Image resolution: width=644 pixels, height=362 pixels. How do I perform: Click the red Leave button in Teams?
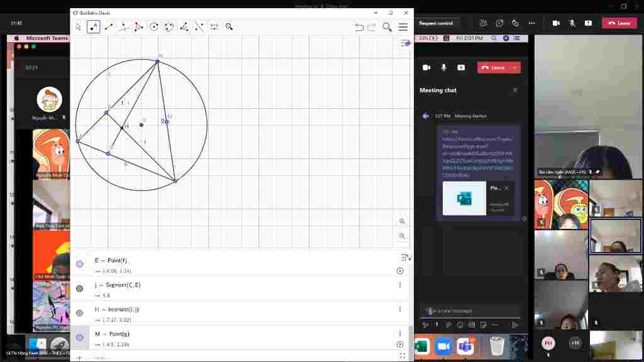pos(619,23)
